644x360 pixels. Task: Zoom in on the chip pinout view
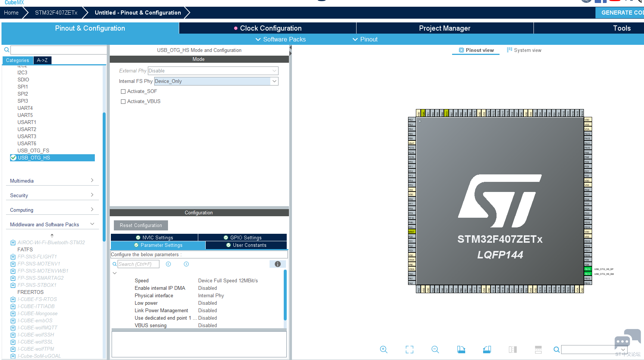click(383, 350)
